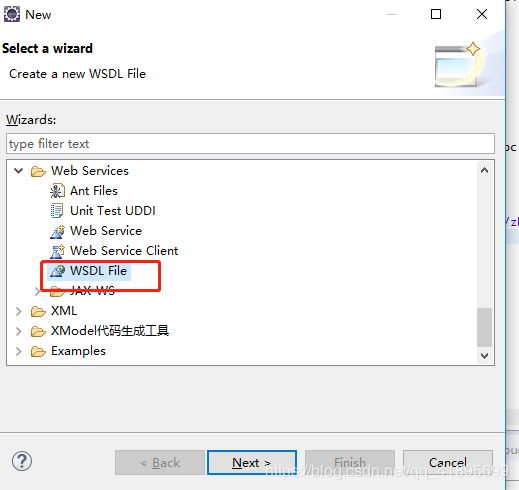Click the Ant Files wizard icon
Screen dimensions: 519x490
point(57,191)
